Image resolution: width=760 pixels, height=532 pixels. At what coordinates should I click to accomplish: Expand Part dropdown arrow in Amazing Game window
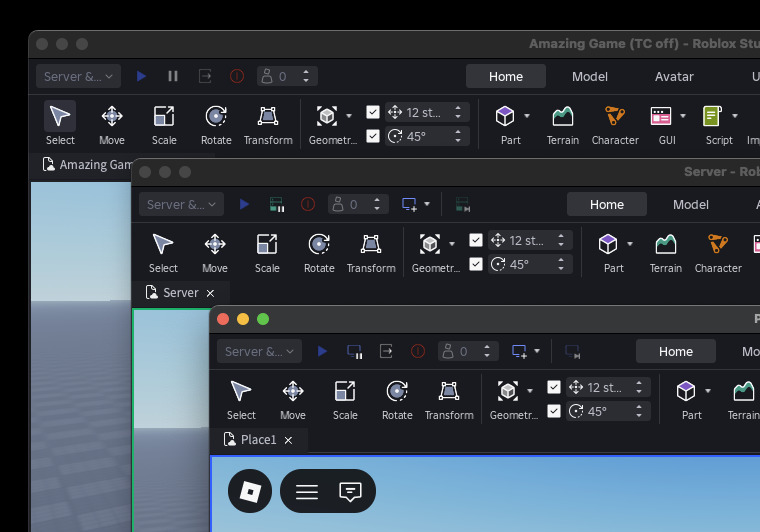(x=527, y=116)
